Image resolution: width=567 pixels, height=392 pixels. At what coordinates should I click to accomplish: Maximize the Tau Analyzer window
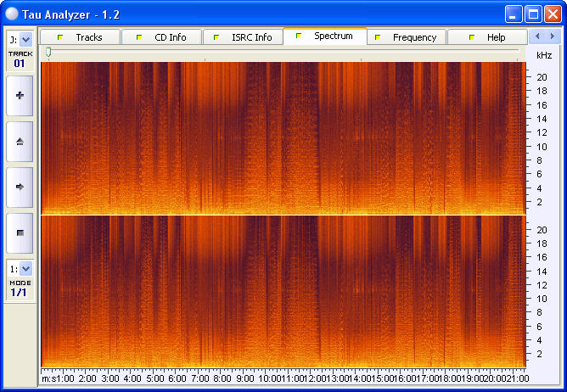[x=533, y=14]
